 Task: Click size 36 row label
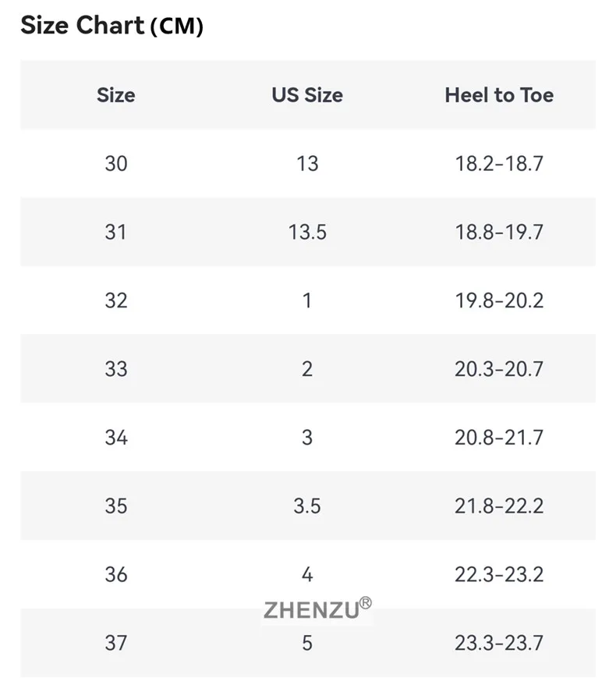pyautogui.click(x=116, y=574)
